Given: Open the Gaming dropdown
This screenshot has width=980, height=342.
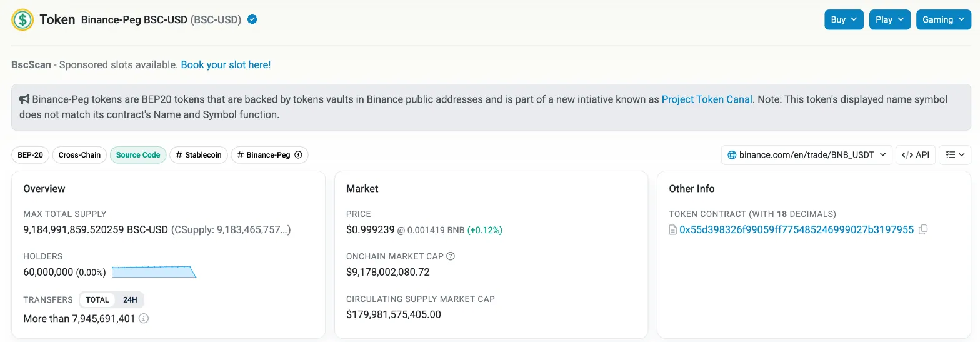Looking at the screenshot, I should point(944,19).
